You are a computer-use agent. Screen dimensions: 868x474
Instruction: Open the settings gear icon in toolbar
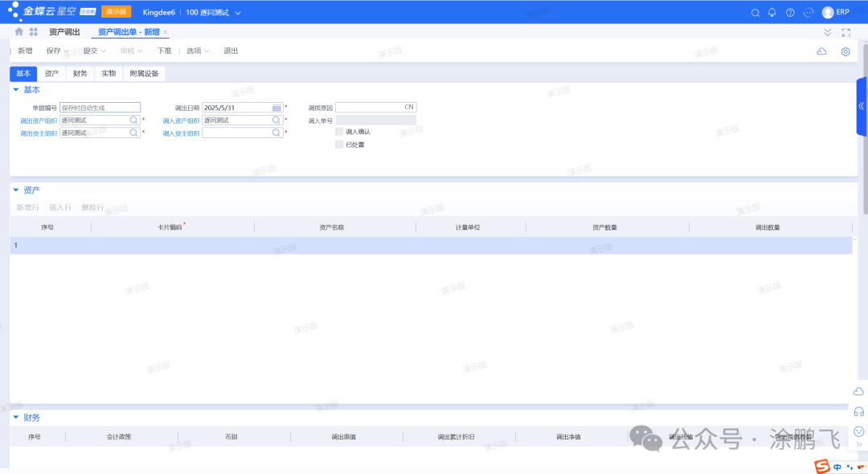(x=845, y=51)
